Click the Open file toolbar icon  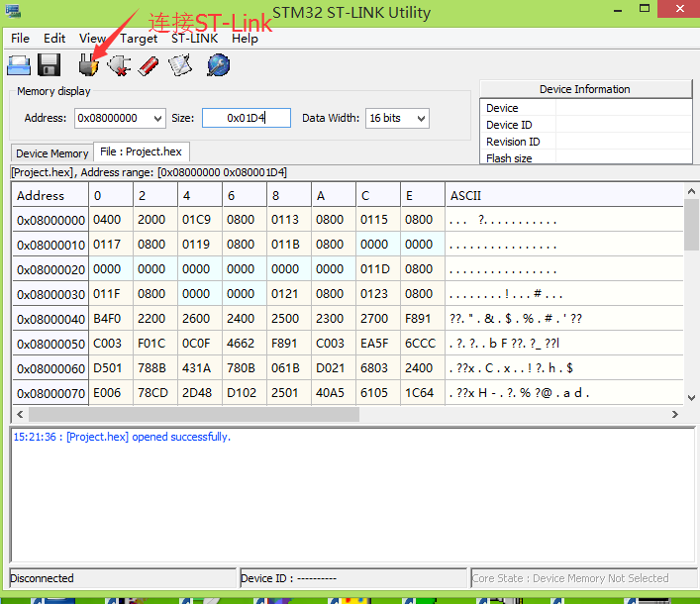click(x=20, y=65)
